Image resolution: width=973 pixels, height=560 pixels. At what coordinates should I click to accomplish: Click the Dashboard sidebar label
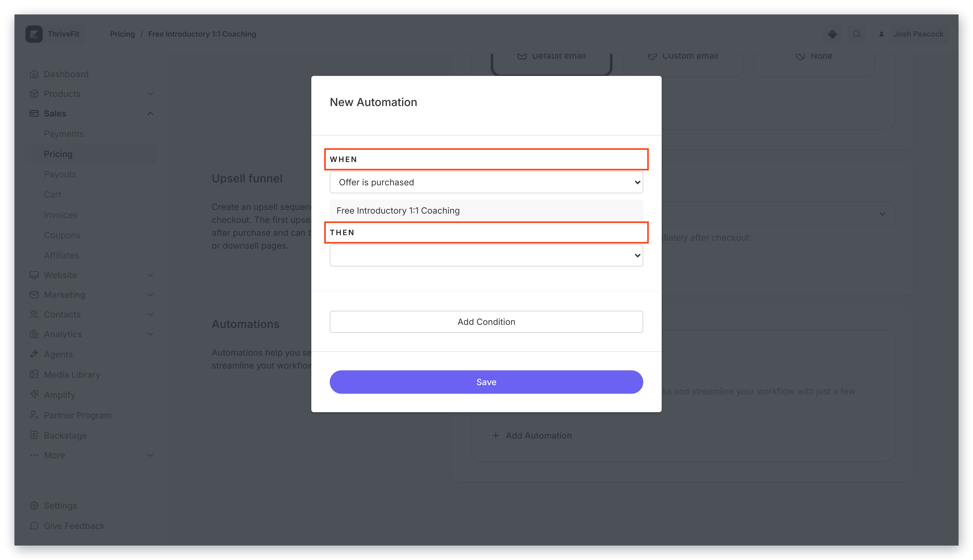pyautogui.click(x=66, y=74)
